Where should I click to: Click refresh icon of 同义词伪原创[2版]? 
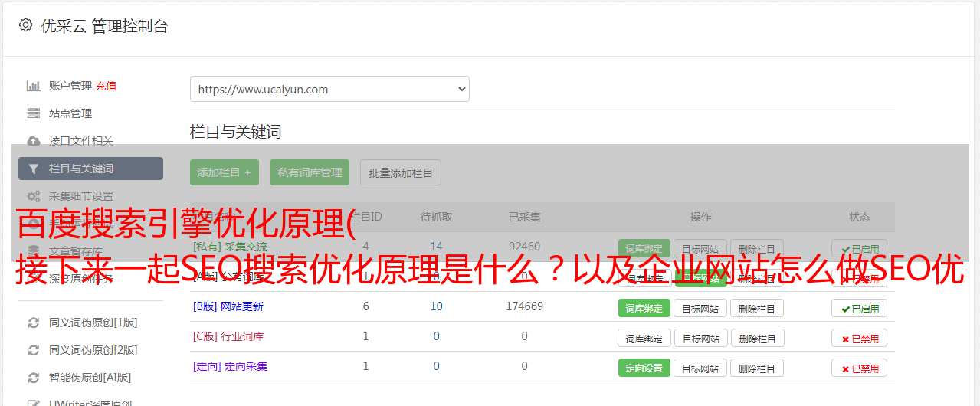34,350
